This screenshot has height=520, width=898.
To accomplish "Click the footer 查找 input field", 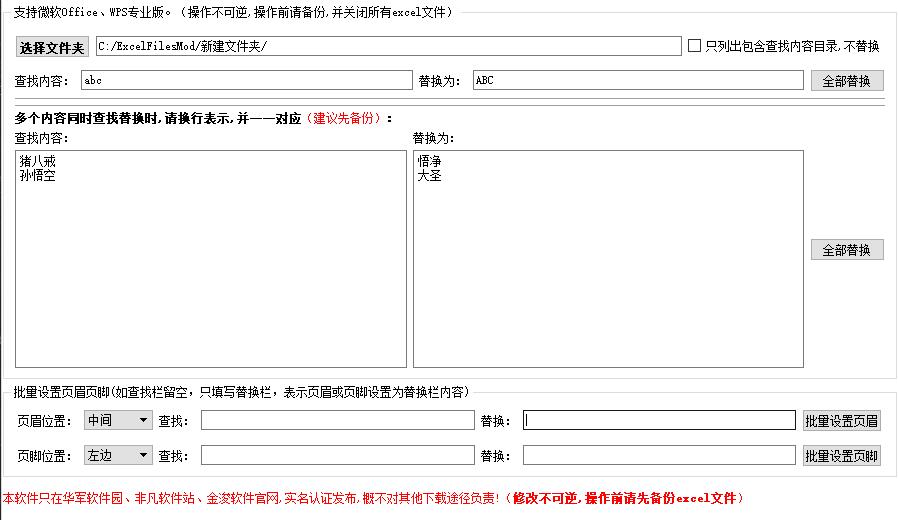I will coord(337,455).
